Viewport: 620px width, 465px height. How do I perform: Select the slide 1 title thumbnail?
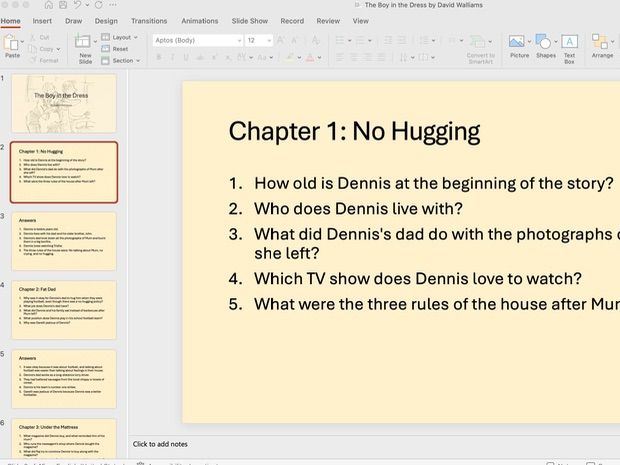pyautogui.click(x=64, y=103)
